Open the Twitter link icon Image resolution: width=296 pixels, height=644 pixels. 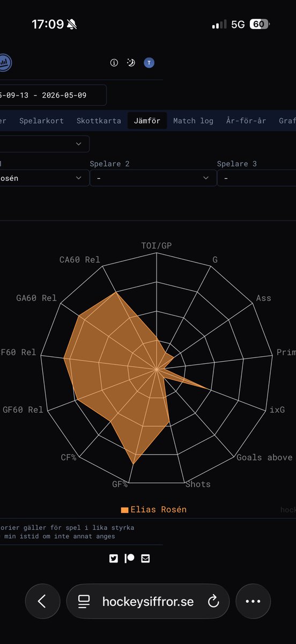(114, 558)
